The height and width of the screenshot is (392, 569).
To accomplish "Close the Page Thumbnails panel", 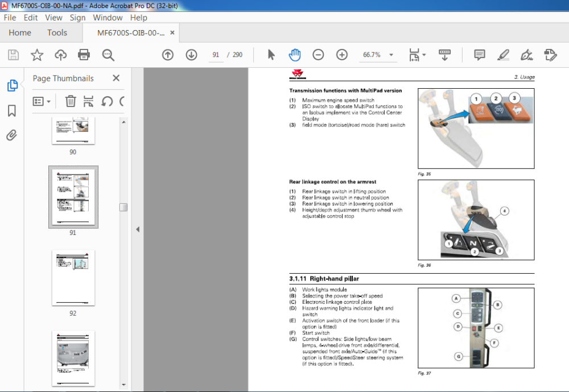I will point(116,78).
